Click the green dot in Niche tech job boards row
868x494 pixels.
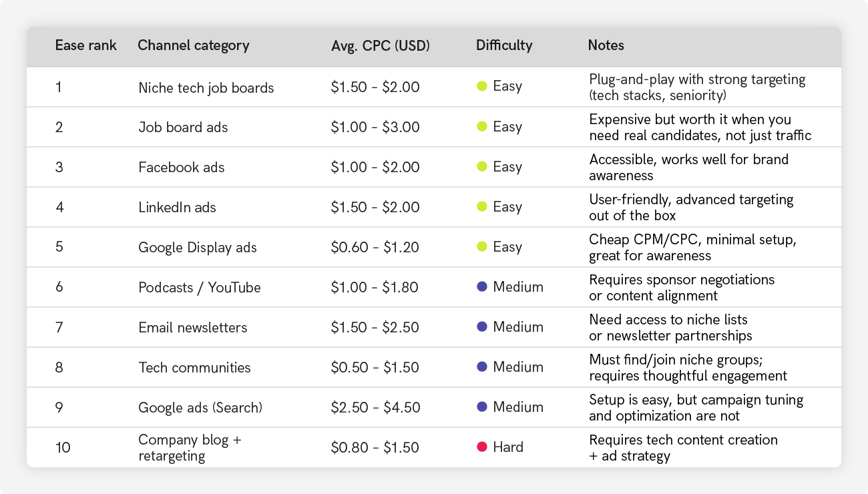coord(481,86)
